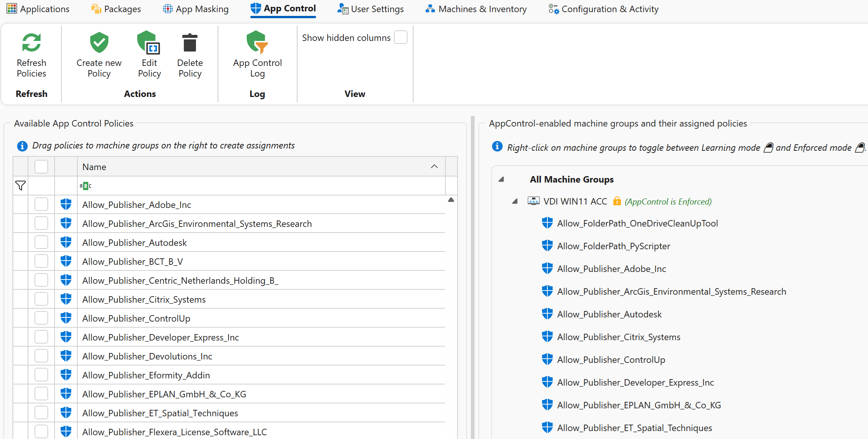Image resolution: width=868 pixels, height=439 pixels.
Task: Select Allow_FolderPath_PyScripter in the machine group tree
Action: [x=613, y=246]
